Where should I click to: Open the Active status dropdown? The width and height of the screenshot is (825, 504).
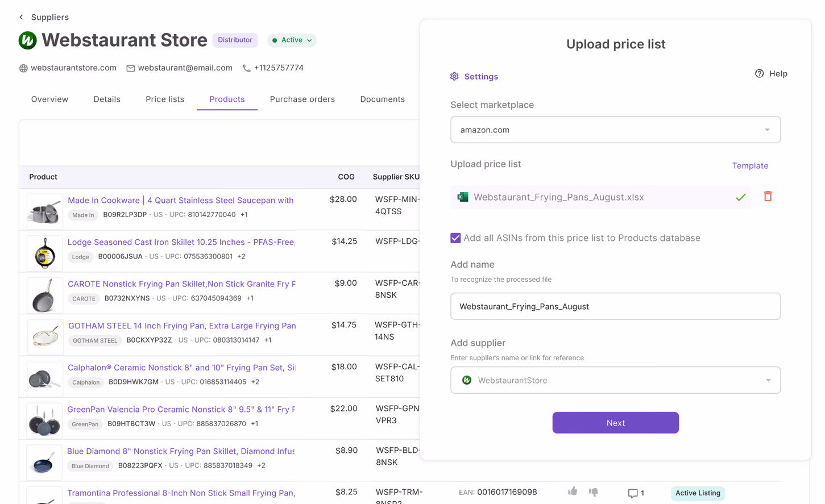point(292,40)
